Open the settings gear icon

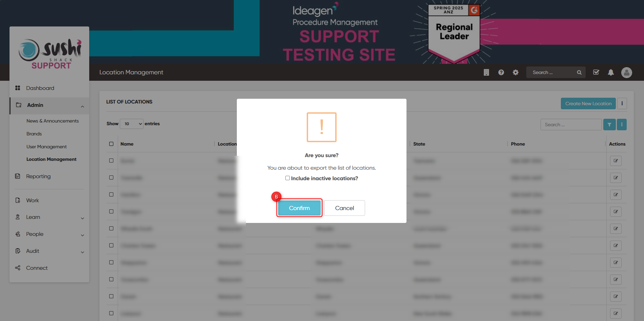[x=515, y=72]
